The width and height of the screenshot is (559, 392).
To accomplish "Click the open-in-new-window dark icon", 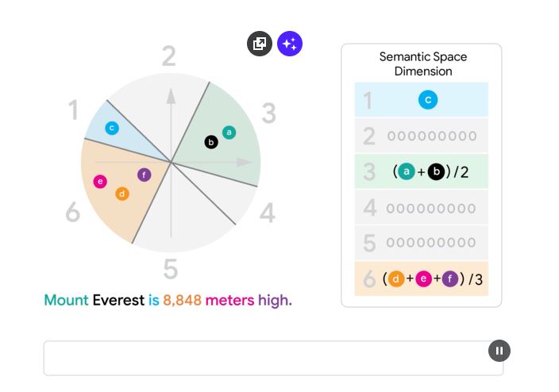I will point(260,44).
